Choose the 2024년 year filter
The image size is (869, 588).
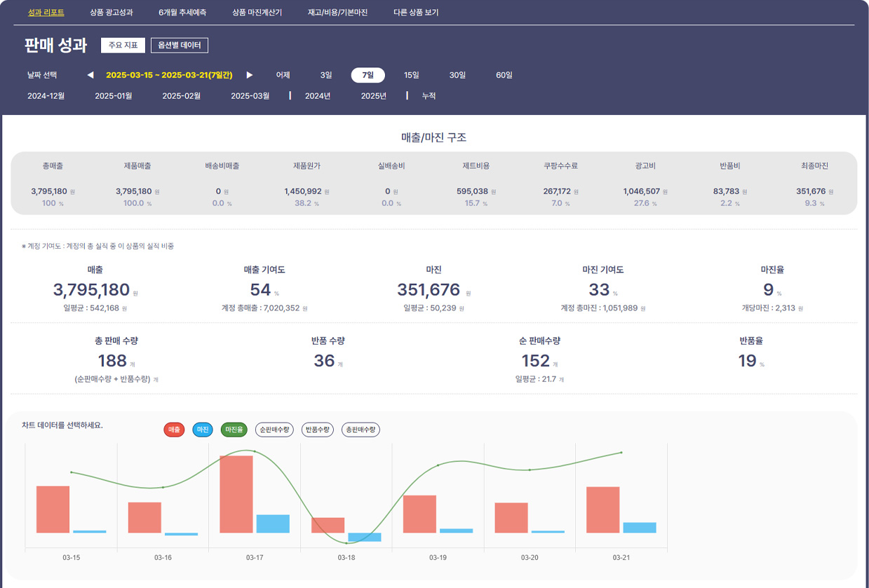(x=318, y=96)
